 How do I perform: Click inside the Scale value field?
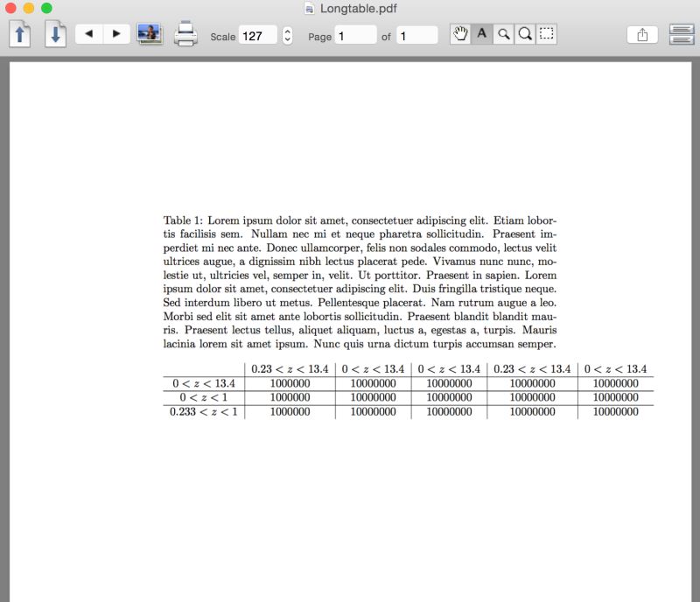pyautogui.click(x=257, y=36)
